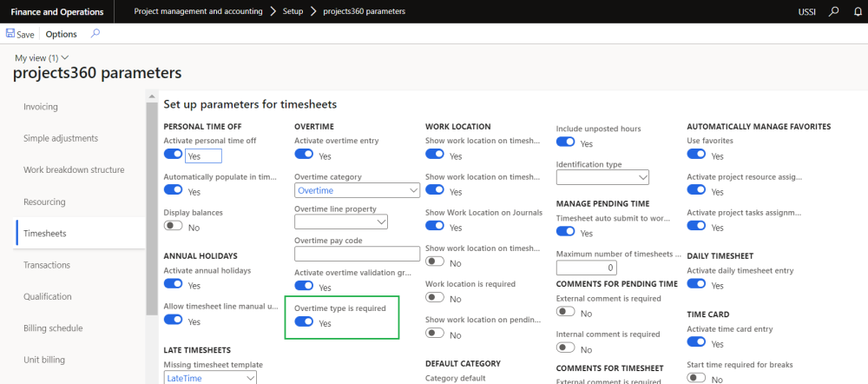Click the toolbar search magnifier icon
Viewport: 868px width, 384px height.
click(x=95, y=34)
